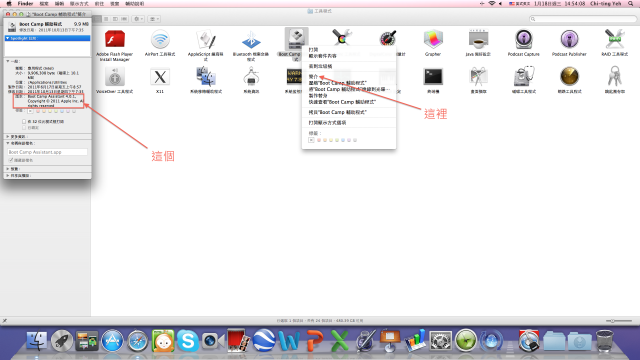The width and height of the screenshot is (640, 360).
Task: Select the Podcast Publisher app icon
Action: [569, 40]
